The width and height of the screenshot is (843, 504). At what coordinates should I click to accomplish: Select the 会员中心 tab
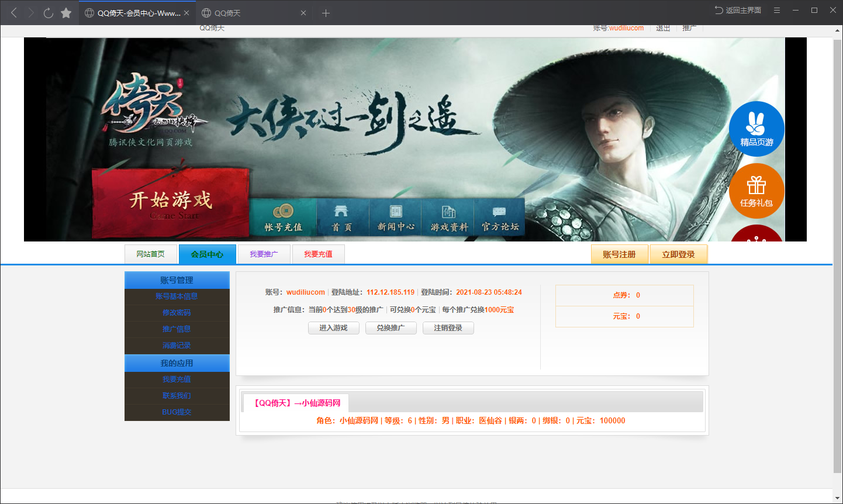pyautogui.click(x=208, y=254)
